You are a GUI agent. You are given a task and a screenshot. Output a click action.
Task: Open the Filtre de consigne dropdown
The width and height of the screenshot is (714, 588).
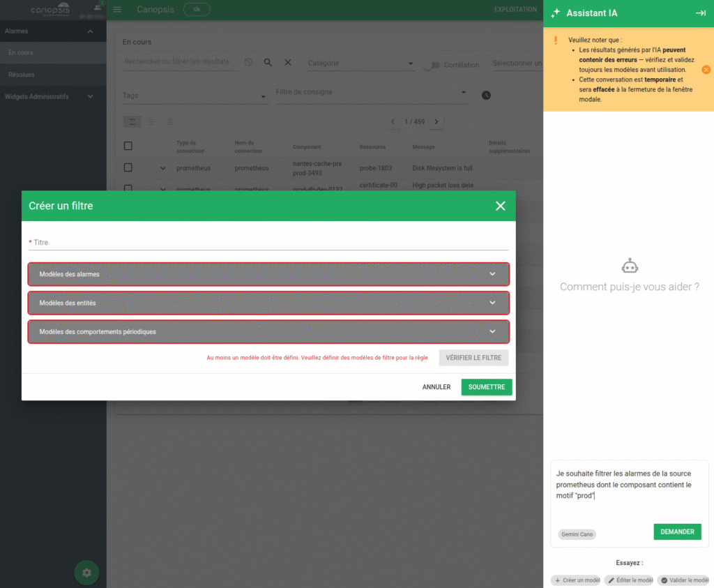(372, 93)
